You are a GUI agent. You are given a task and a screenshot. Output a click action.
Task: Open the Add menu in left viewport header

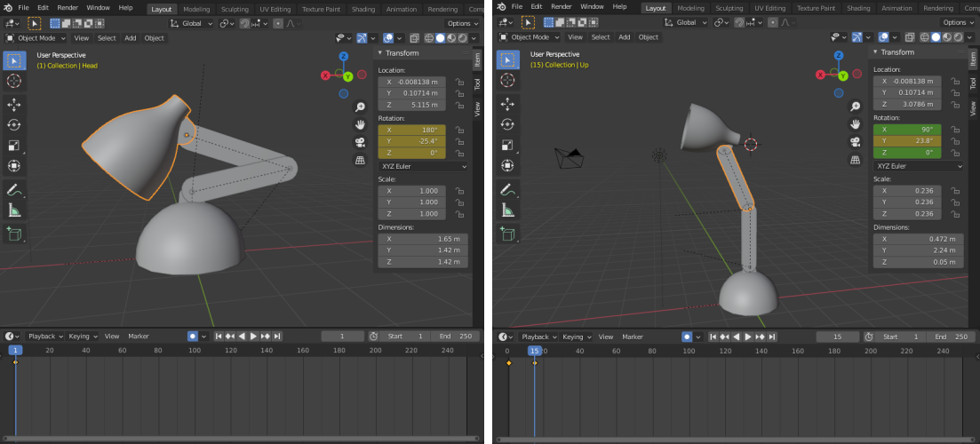[x=130, y=38]
